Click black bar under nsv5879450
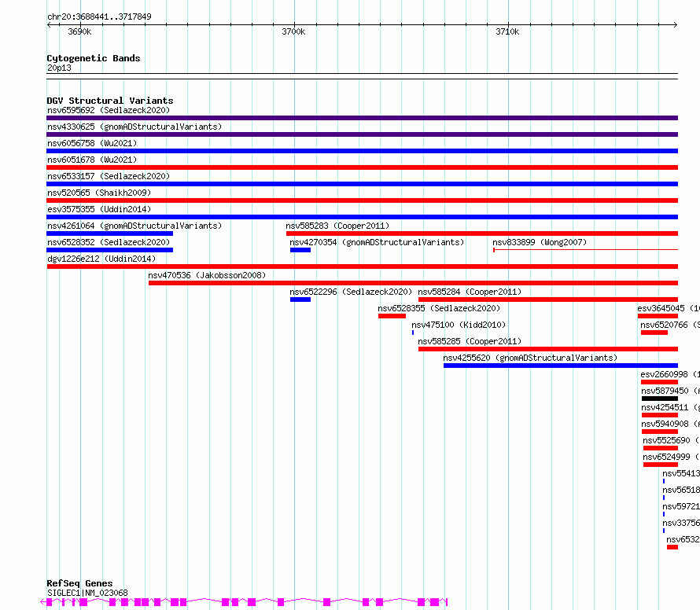The height and width of the screenshot is (610, 700). pyautogui.click(x=660, y=399)
